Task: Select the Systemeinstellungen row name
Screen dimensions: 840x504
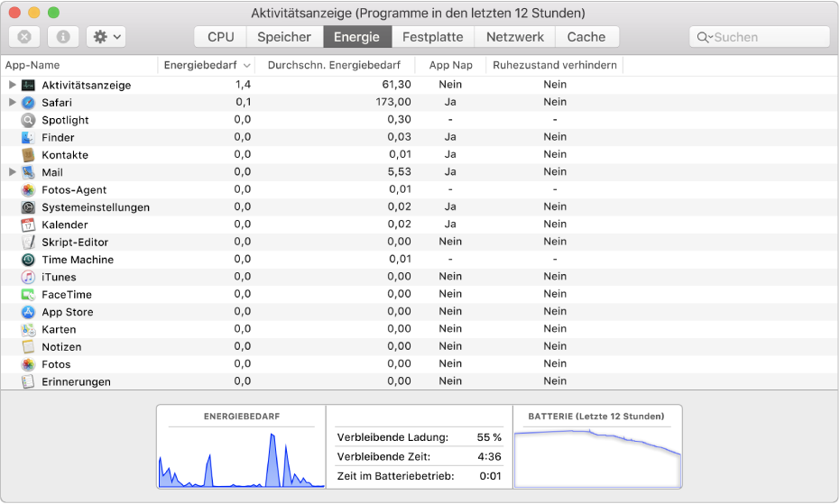Action: pyautogui.click(x=96, y=207)
